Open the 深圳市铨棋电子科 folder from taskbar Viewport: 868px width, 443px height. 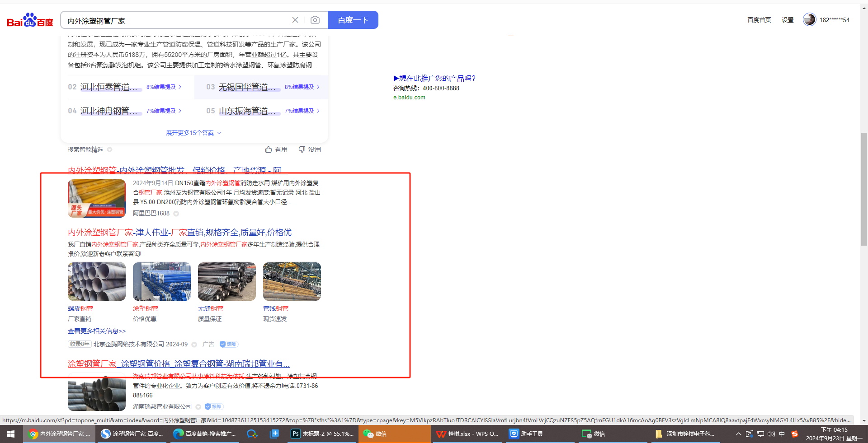pos(685,434)
